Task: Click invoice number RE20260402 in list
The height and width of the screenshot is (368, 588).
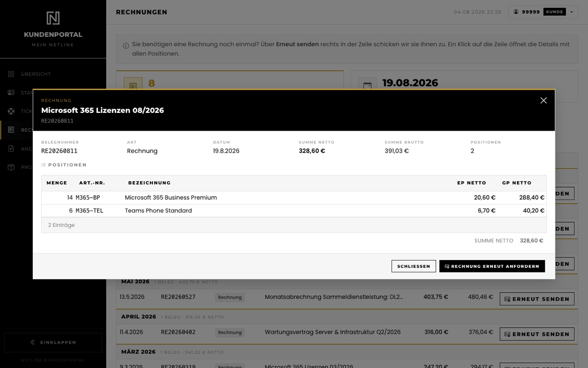Action: [178, 332]
